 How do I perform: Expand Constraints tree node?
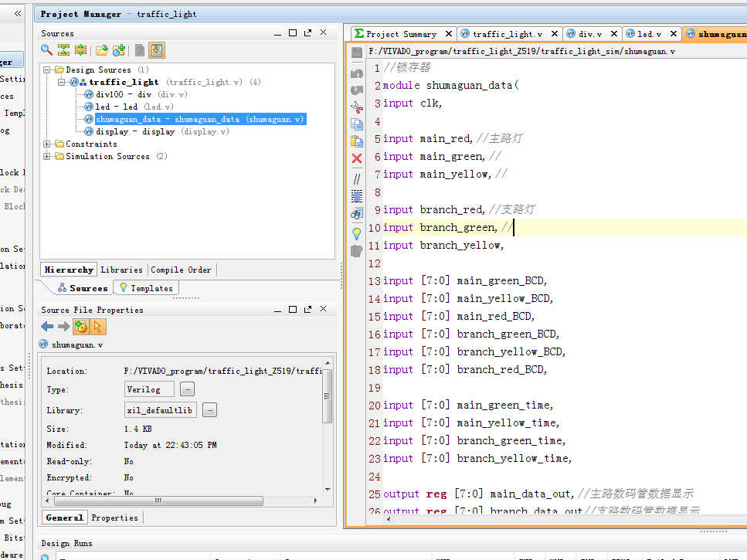[46, 144]
